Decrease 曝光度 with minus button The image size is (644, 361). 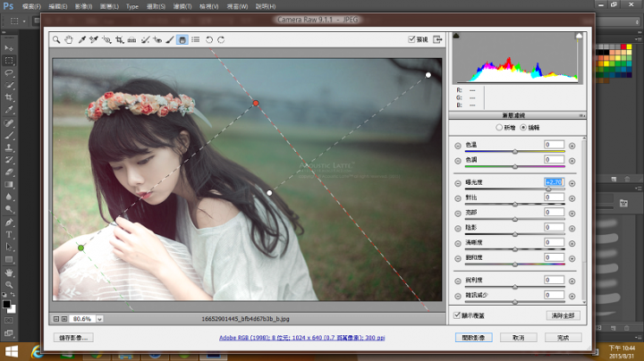(x=458, y=183)
